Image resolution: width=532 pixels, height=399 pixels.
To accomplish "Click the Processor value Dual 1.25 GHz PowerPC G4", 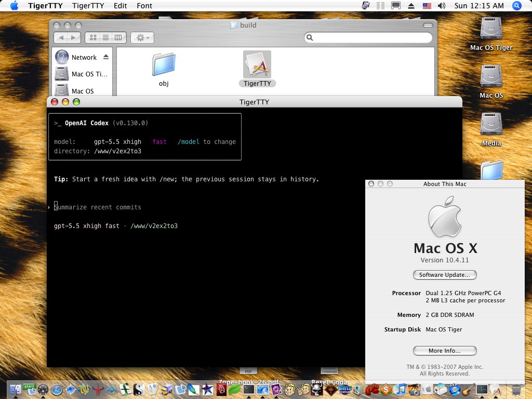I will click(x=463, y=293).
